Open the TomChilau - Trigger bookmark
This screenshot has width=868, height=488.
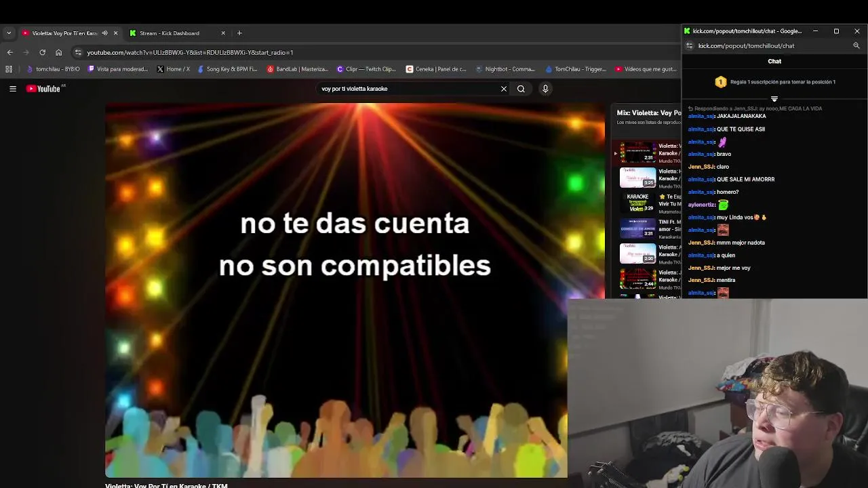pyautogui.click(x=575, y=69)
